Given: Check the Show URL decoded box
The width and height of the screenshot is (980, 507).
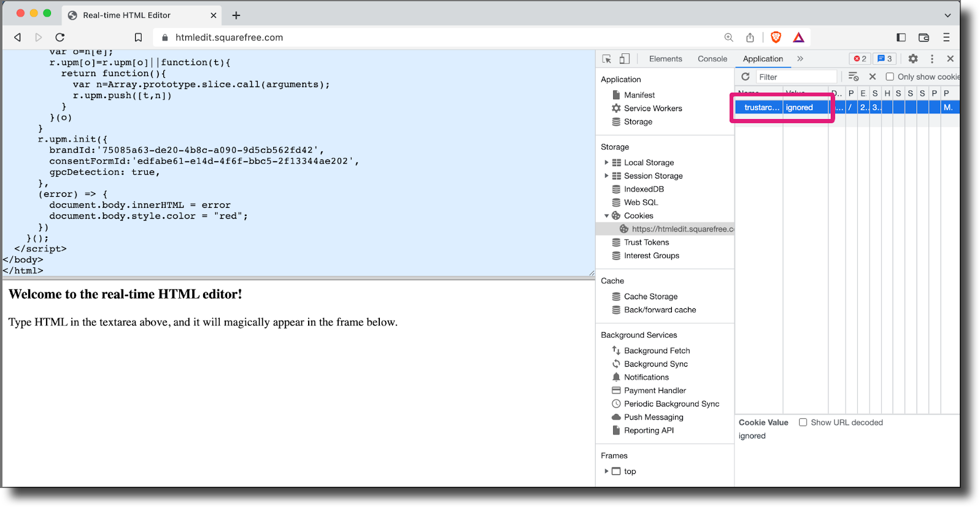Looking at the screenshot, I should tap(803, 422).
